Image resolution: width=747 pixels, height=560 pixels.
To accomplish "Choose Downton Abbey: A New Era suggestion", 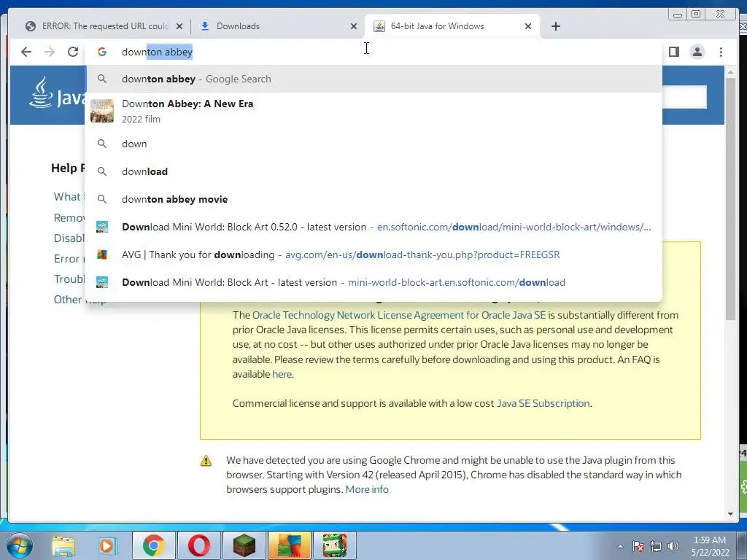I will point(374,111).
